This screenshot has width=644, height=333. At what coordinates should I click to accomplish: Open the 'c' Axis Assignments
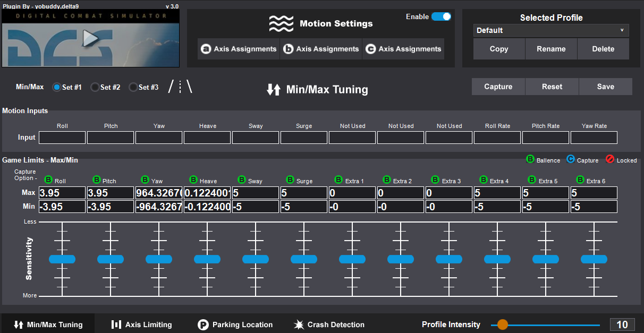(x=403, y=49)
